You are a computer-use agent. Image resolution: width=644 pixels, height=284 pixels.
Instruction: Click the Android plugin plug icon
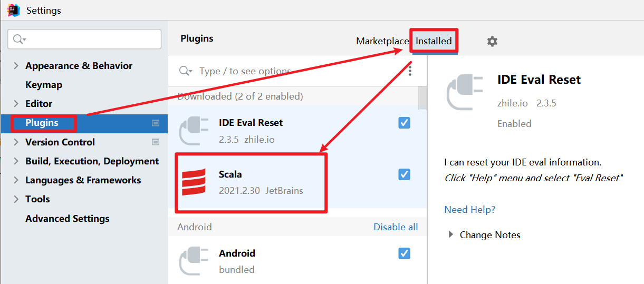tap(194, 261)
